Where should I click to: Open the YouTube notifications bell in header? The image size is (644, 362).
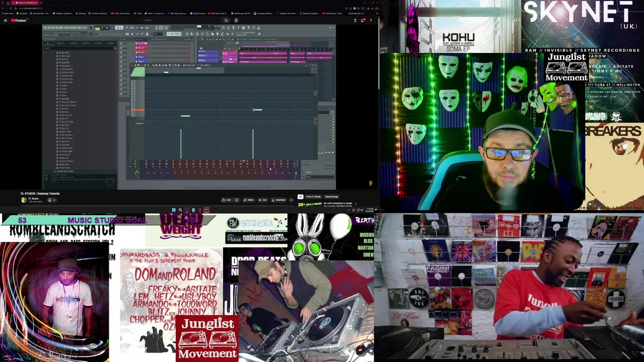point(363,20)
